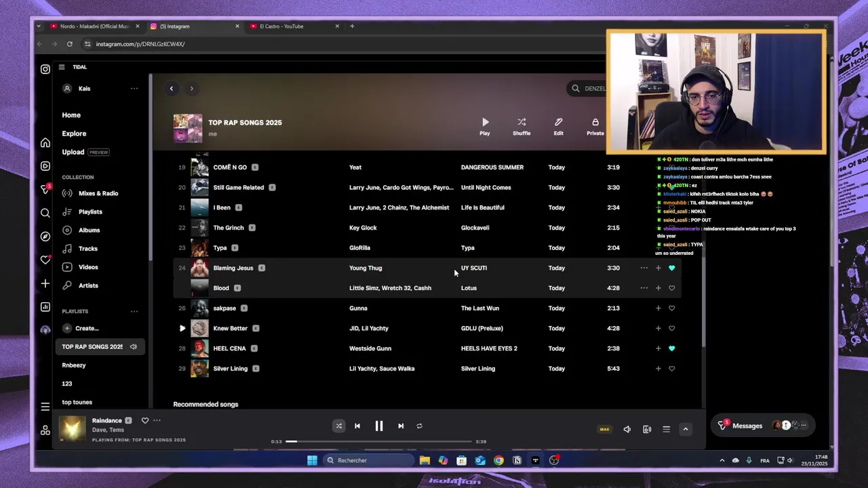Open Rnbeezy playlist

pyautogui.click(x=74, y=365)
